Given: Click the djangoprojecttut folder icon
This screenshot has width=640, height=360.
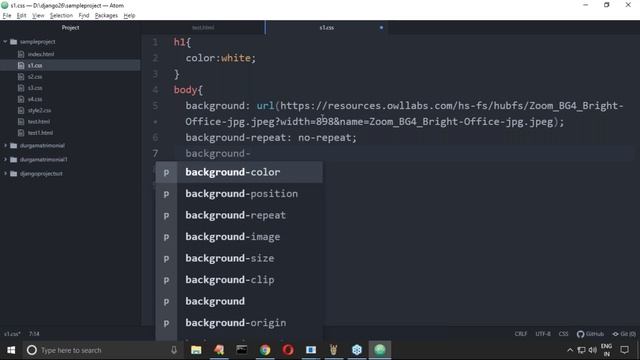Looking at the screenshot, I should point(13,173).
